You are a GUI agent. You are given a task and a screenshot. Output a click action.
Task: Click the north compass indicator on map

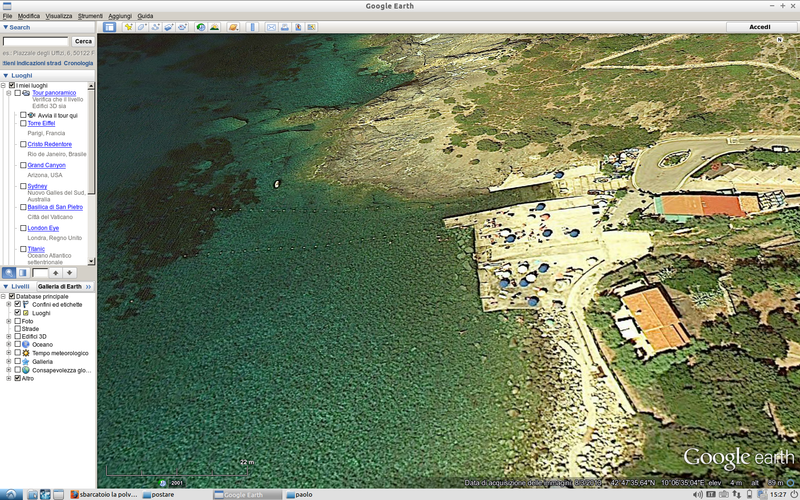[780, 40]
